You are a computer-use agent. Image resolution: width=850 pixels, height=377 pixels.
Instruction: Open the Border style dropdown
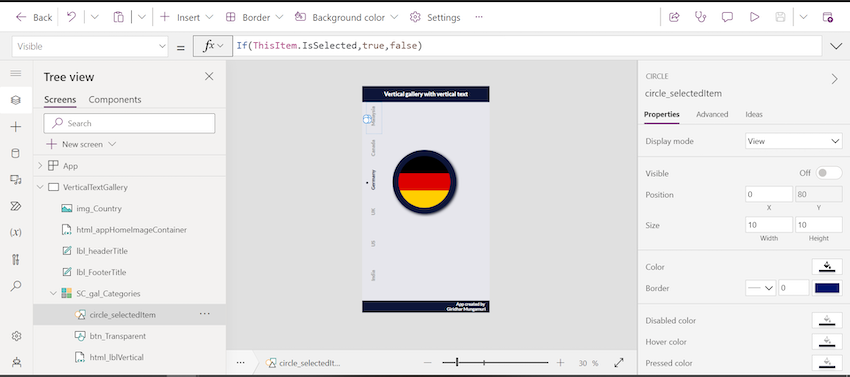coord(761,288)
